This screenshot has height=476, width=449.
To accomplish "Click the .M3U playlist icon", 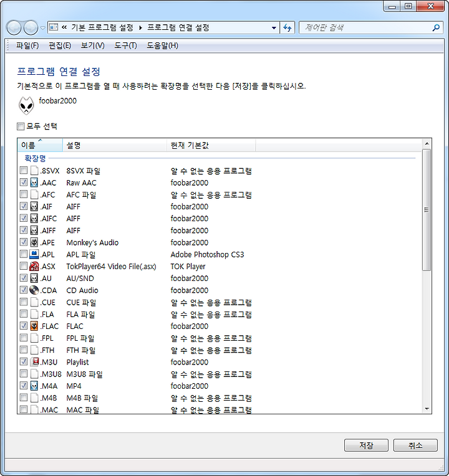I will 34,362.
